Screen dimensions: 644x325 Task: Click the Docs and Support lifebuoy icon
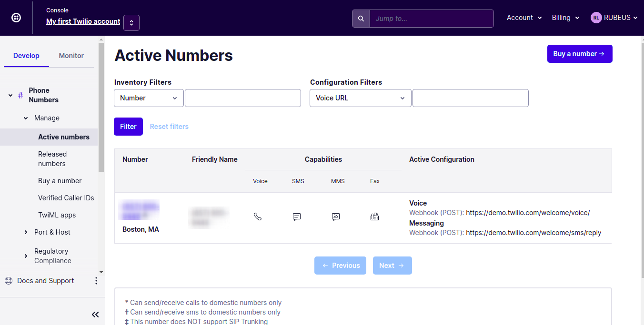(x=9, y=281)
